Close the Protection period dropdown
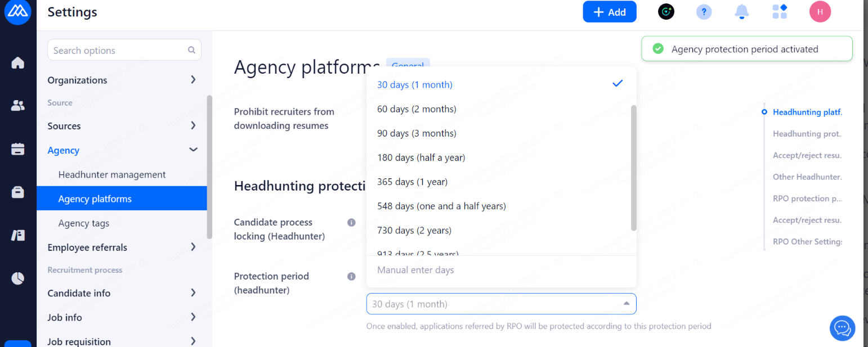The width and height of the screenshot is (868, 347). [626, 304]
